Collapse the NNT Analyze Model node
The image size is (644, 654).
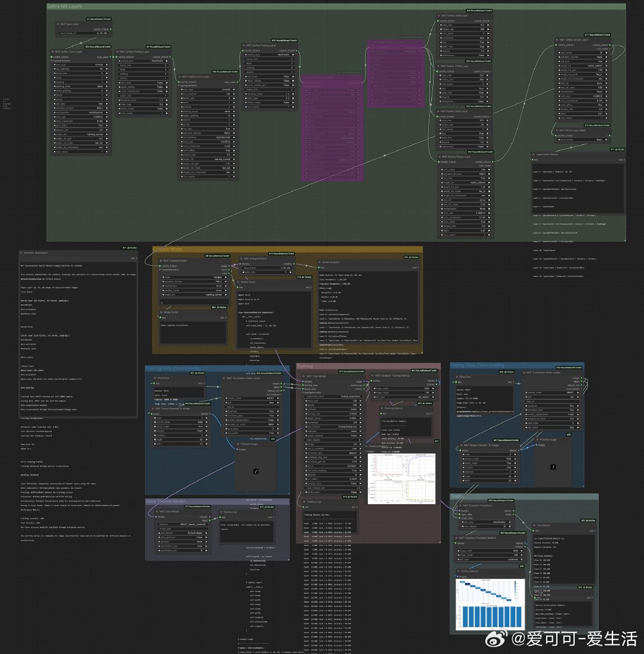241,258
